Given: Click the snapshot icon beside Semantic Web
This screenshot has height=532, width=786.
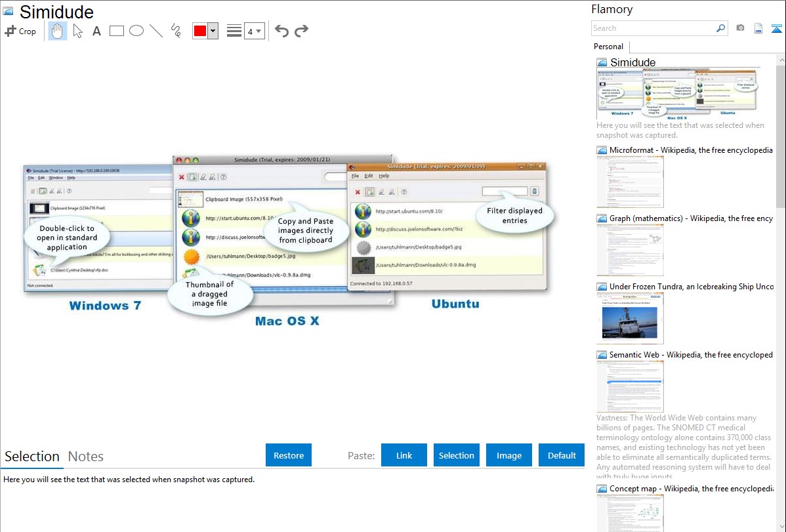Looking at the screenshot, I should (602, 354).
